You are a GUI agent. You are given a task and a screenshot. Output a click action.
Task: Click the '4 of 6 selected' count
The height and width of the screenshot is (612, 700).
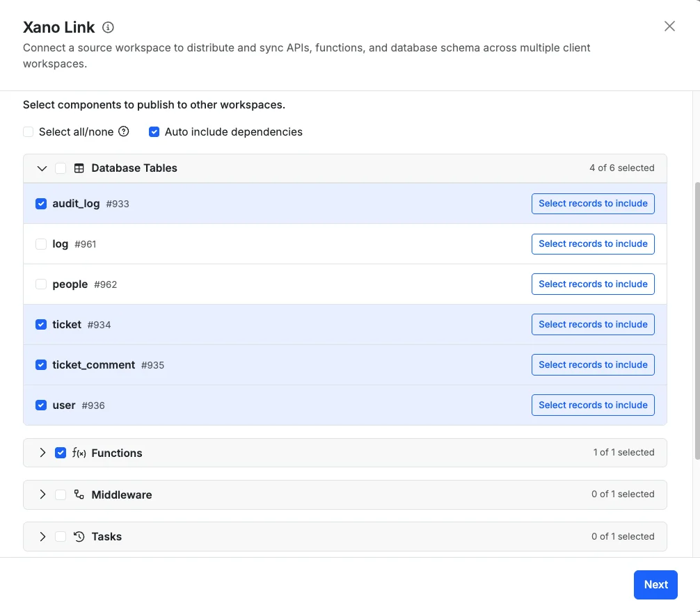[x=622, y=168]
